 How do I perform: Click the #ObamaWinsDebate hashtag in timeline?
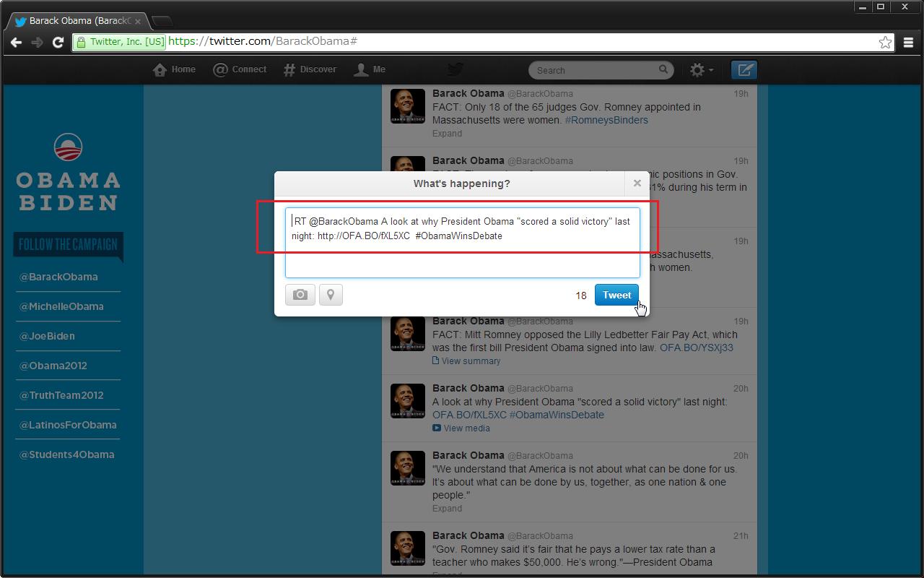coord(557,415)
